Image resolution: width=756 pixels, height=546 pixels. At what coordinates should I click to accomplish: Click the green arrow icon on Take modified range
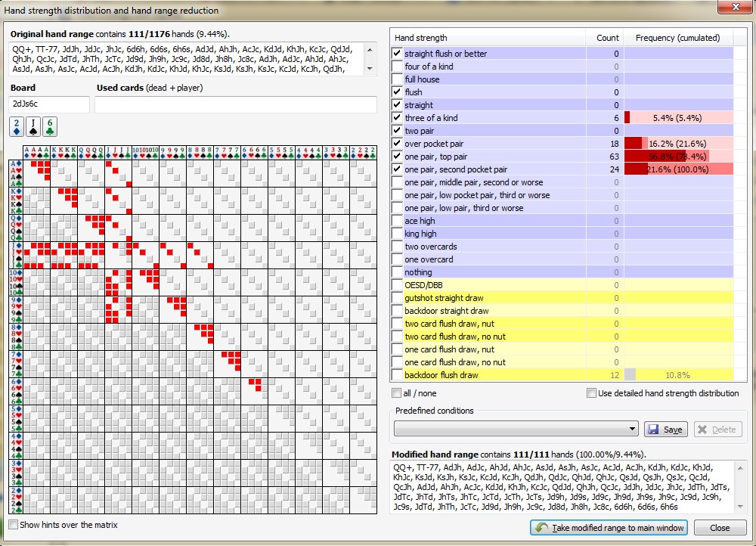tap(541, 528)
